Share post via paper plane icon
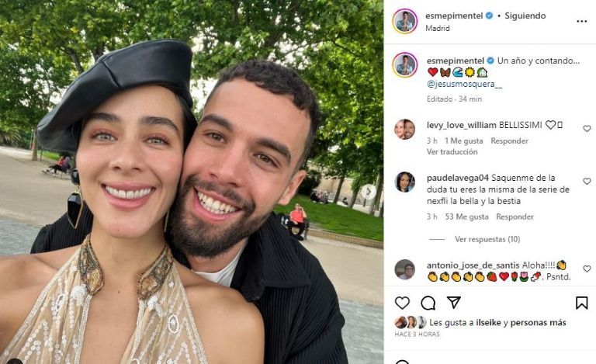This screenshot has height=364, width=596. tap(454, 303)
